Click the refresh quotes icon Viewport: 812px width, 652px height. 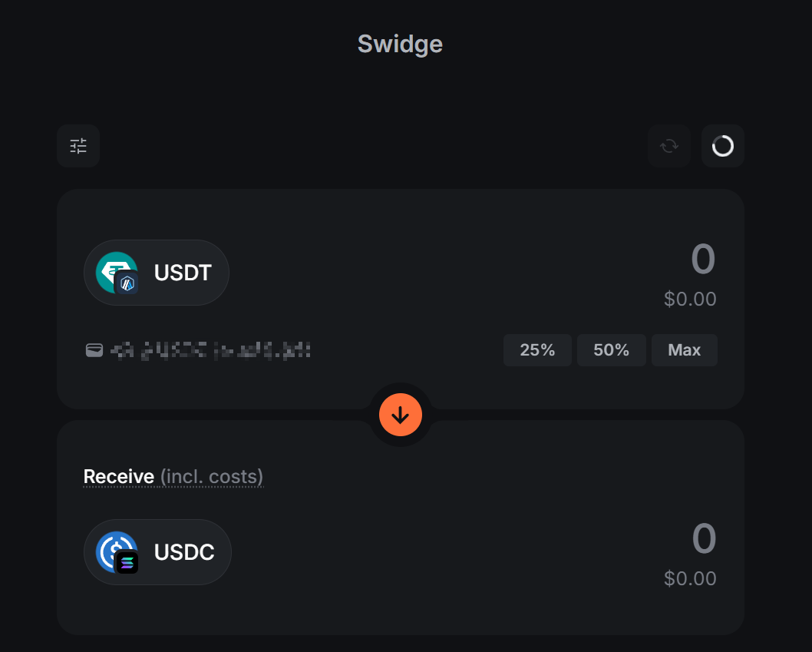pos(669,146)
